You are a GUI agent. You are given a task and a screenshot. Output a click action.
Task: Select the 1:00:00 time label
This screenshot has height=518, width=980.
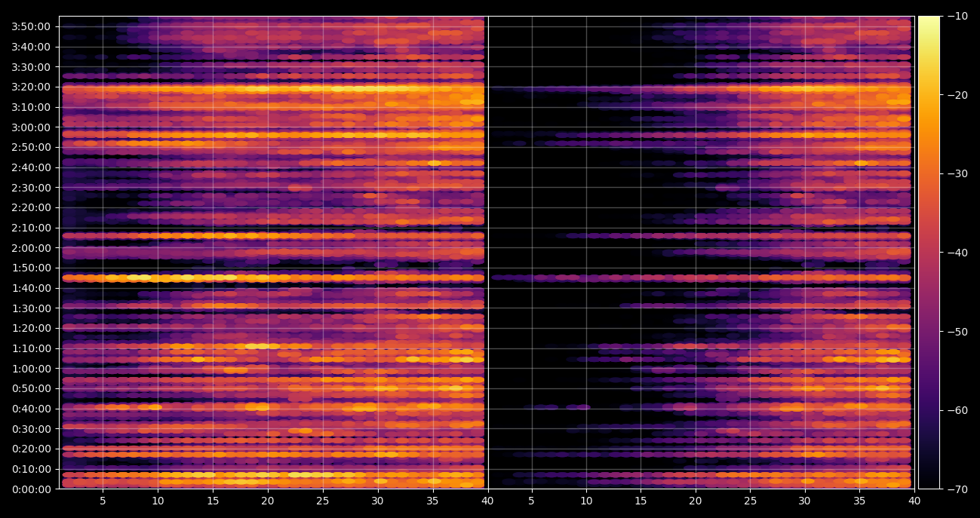point(32,368)
